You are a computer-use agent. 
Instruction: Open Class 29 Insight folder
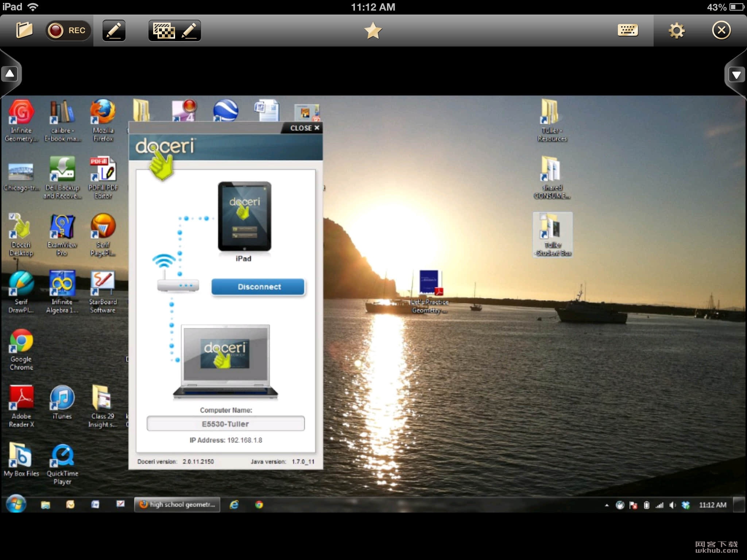pos(103,407)
